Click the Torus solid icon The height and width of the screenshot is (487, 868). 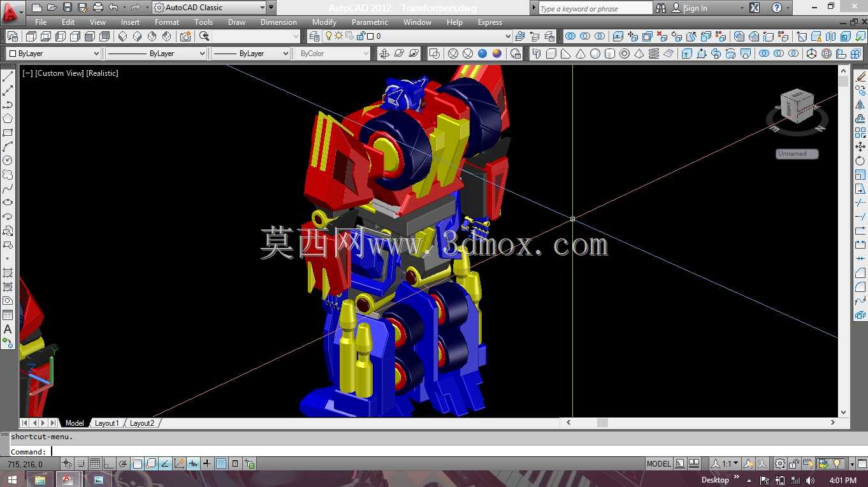coord(625,54)
